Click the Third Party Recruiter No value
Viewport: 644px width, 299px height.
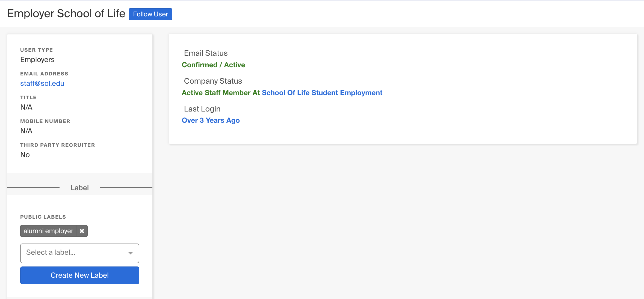point(25,155)
